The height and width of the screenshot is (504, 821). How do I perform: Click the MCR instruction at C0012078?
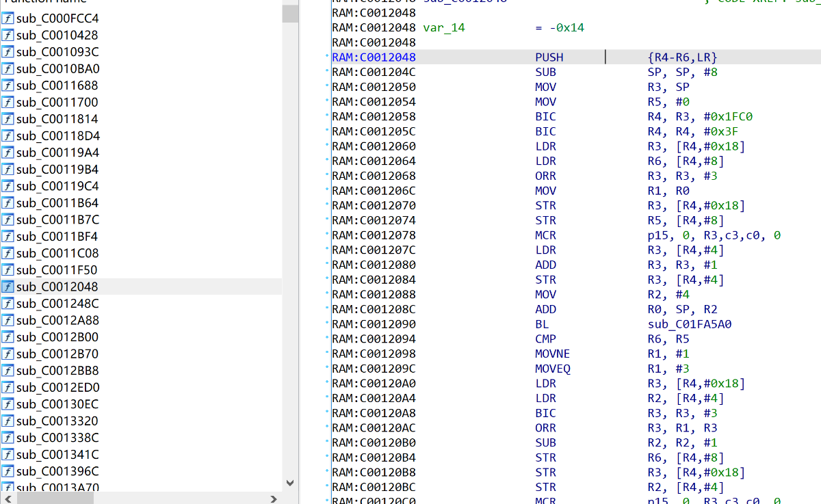tap(546, 235)
